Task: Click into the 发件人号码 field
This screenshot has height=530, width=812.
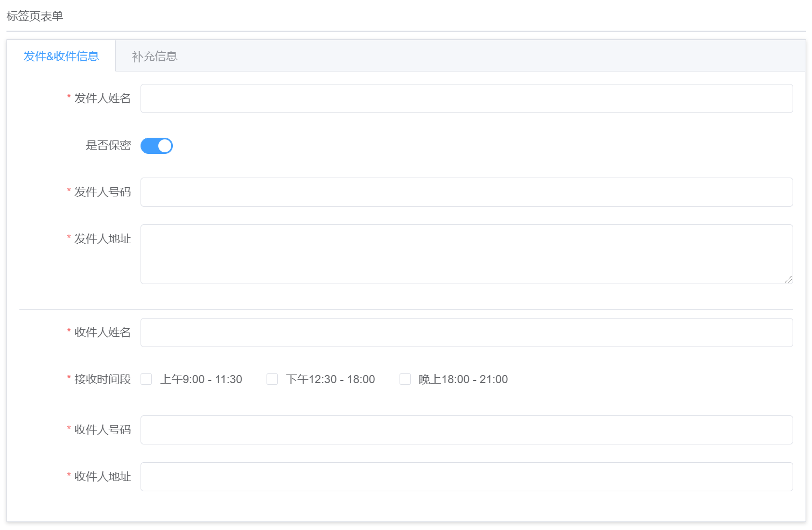Action: click(x=466, y=192)
